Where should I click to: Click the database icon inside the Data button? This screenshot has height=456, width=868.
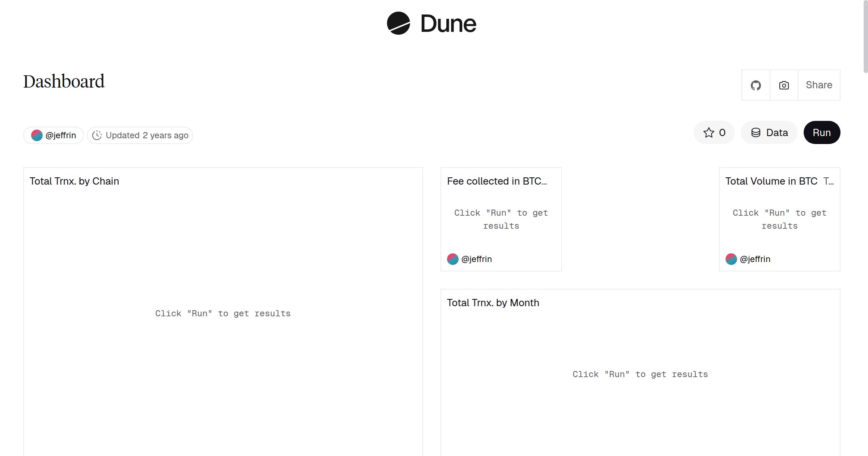point(757,132)
